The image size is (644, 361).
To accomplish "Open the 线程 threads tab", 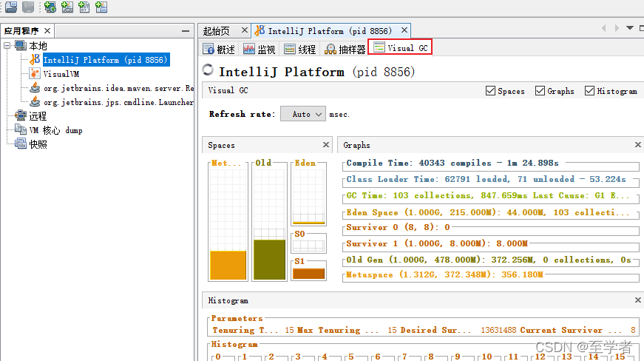I will (x=300, y=50).
